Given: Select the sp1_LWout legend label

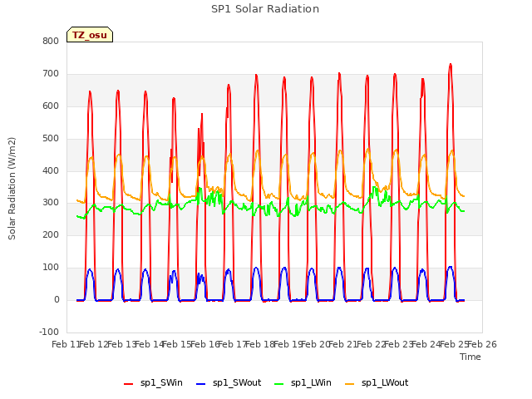Looking at the screenshot, I should [x=385, y=383].
